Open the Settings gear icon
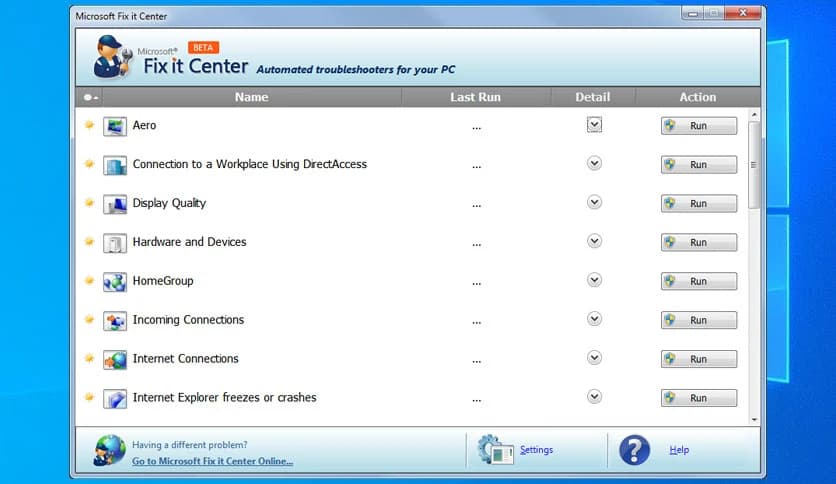Viewport: 836px width, 484px height. (494, 450)
